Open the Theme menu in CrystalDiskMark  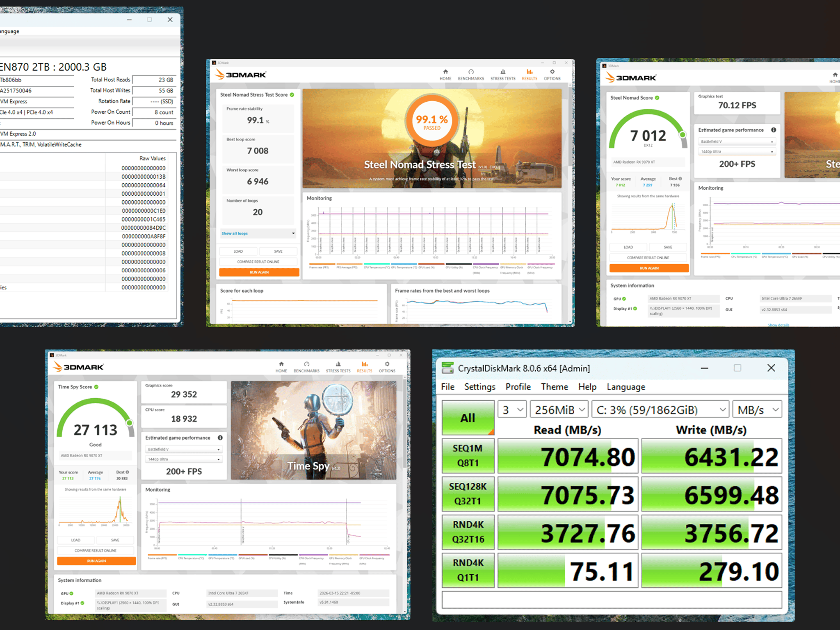554,387
